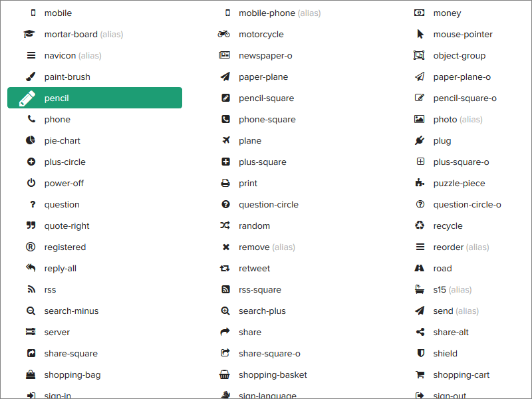Select the plug icon
This screenshot has height=399, width=532.
pyautogui.click(x=420, y=141)
